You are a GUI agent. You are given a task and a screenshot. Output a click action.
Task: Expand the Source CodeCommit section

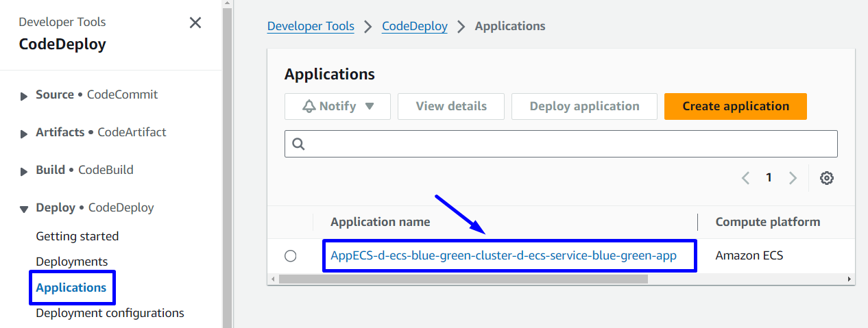[24, 96]
